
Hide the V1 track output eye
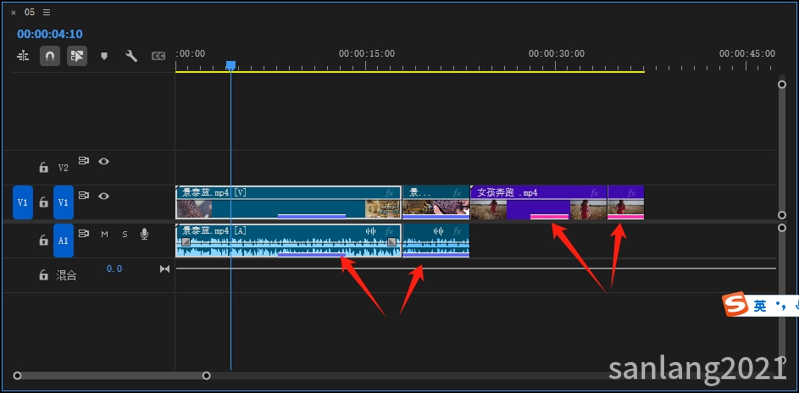pos(104,196)
